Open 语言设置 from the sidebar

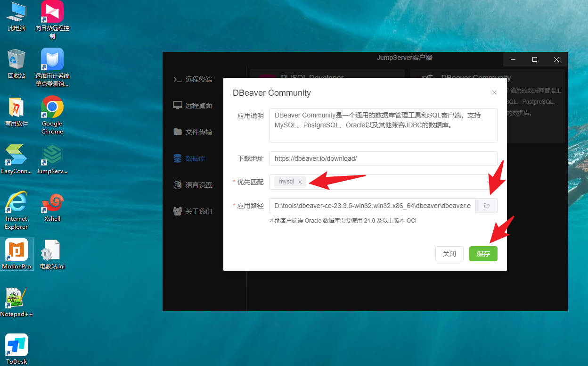pos(193,185)
